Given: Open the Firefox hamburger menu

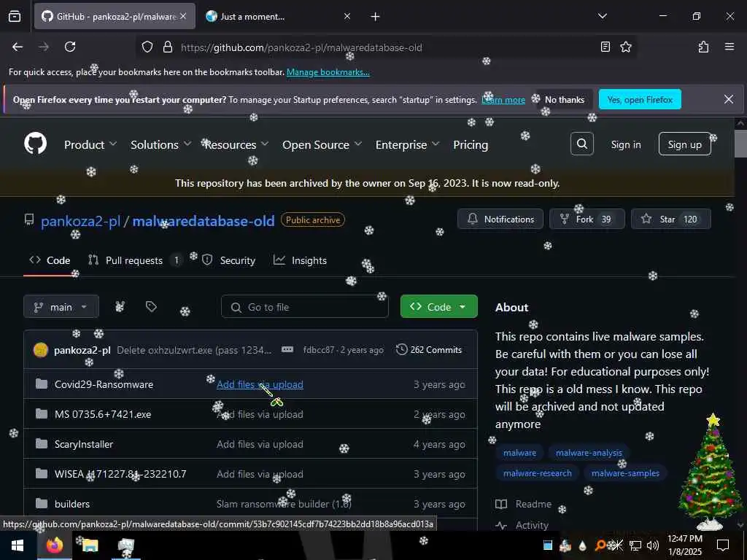Looking at the screenshot, I should [x=729, y=47].
